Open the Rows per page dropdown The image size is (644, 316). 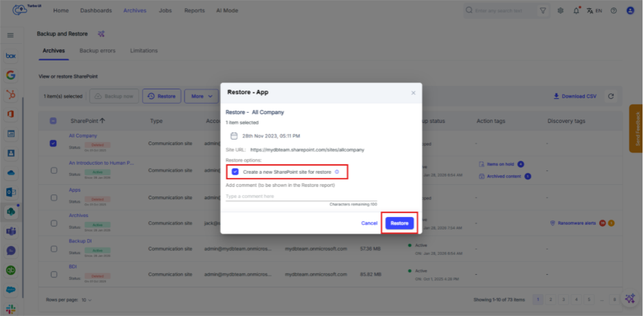click(x=87, y=300)
